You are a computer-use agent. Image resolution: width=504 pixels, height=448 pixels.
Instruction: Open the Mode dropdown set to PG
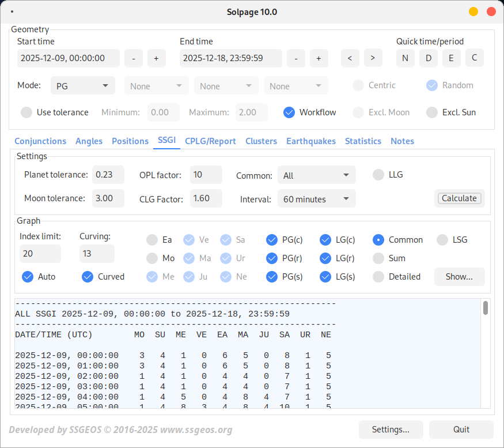[x=83, y=85]
